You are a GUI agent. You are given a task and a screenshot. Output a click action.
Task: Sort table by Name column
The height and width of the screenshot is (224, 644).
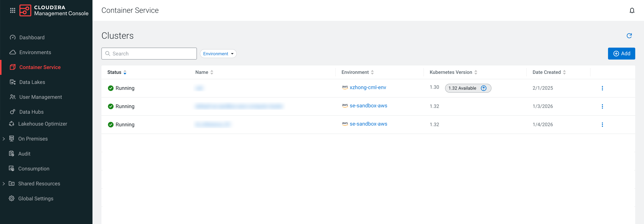(211, 72)
